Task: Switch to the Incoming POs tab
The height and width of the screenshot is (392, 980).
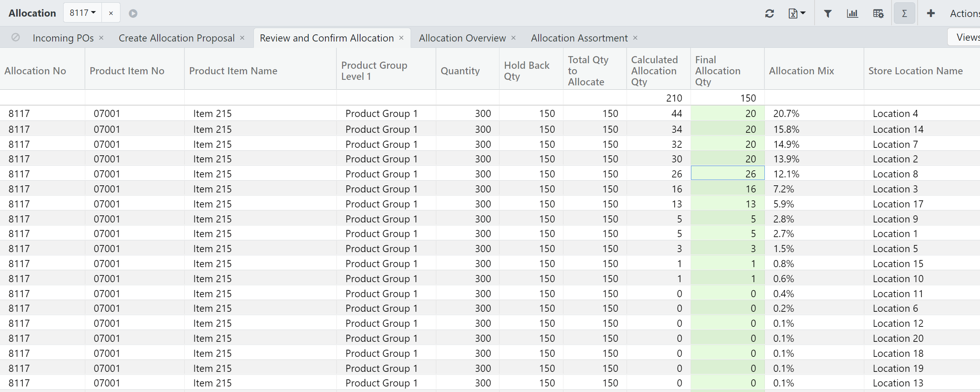Action: tap(63, 38)
